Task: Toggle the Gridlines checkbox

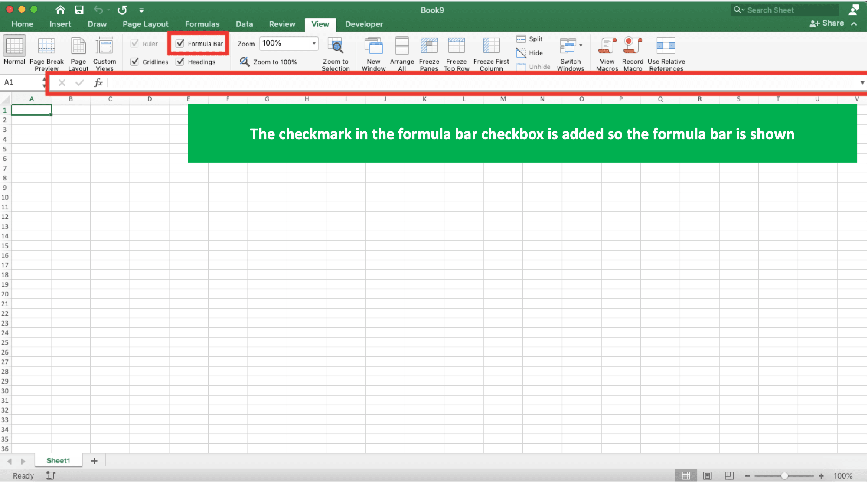Action: point(135,61)
